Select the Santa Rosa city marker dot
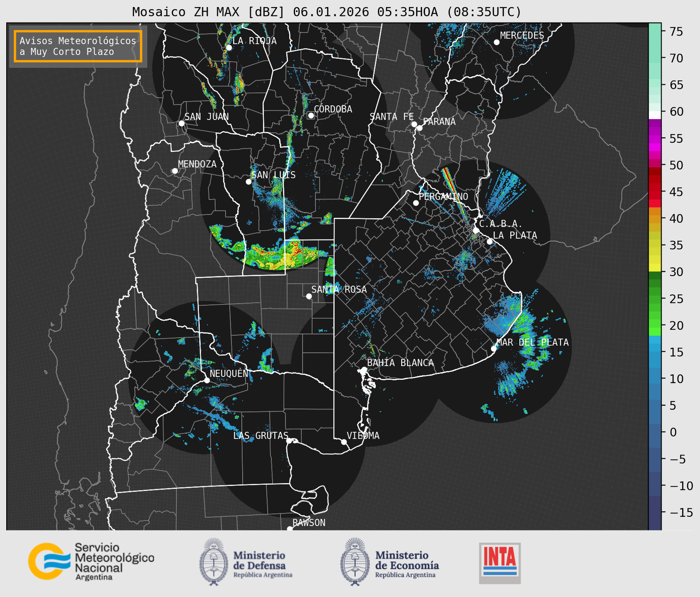This screenshot has height=597, width=700. coord(309,296)
